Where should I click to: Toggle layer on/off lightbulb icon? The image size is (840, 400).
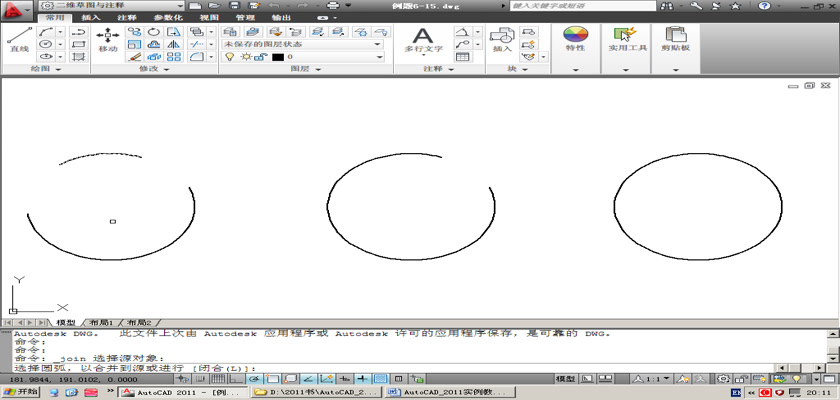click(230, 57)
